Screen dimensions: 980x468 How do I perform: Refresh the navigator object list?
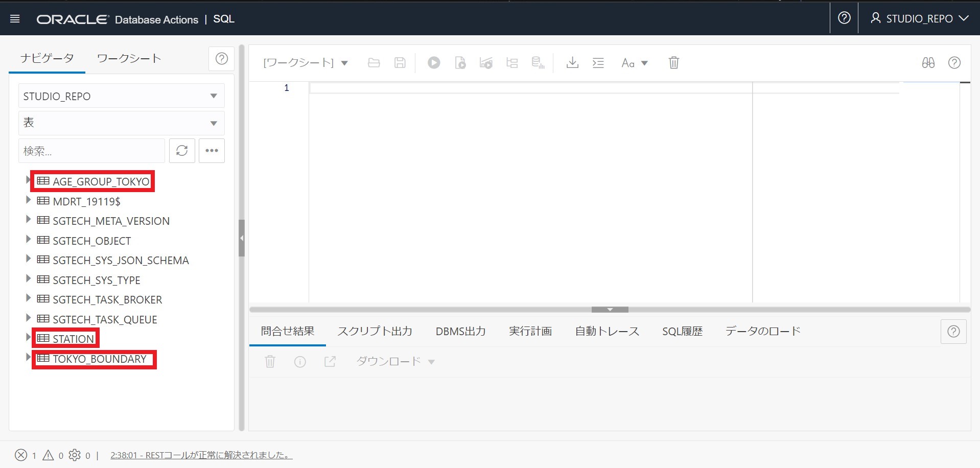pyautogui.click(x=182, y=150)
